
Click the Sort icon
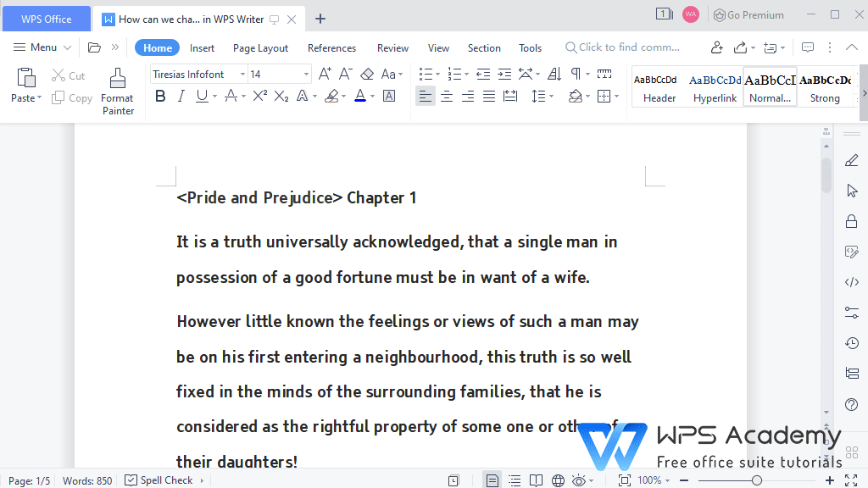554,74
